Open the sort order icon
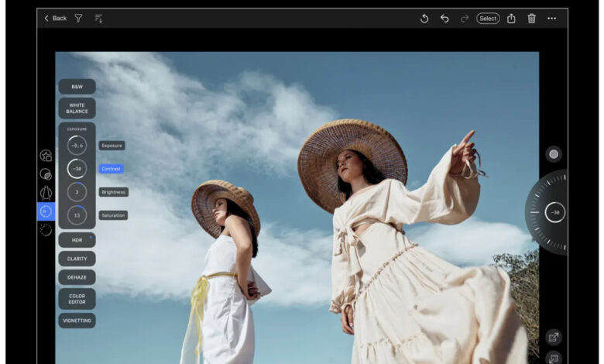The image size is (604, 364). coord(98,18)
